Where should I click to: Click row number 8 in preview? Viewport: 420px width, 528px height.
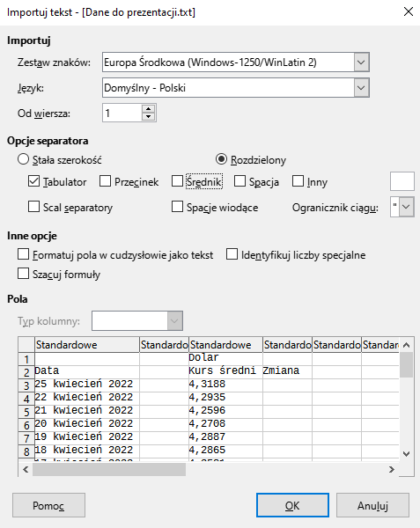point(26,451)
